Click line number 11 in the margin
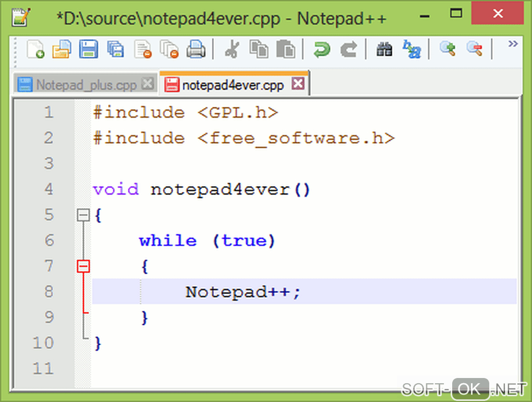 point(43,369)
